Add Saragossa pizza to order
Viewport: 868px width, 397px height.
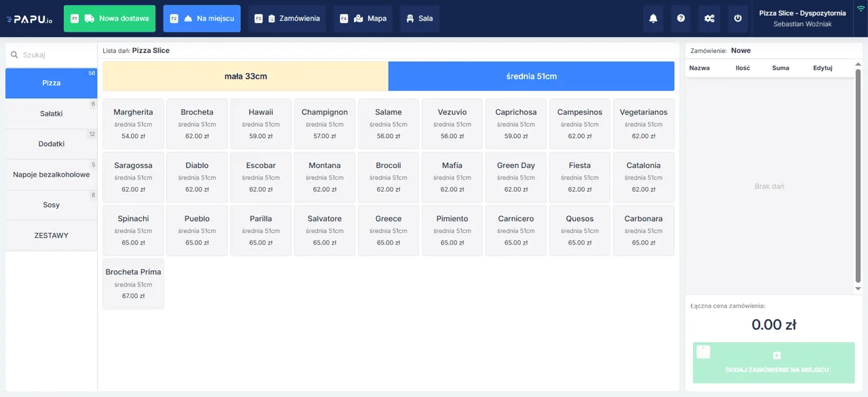coord(133,177)
